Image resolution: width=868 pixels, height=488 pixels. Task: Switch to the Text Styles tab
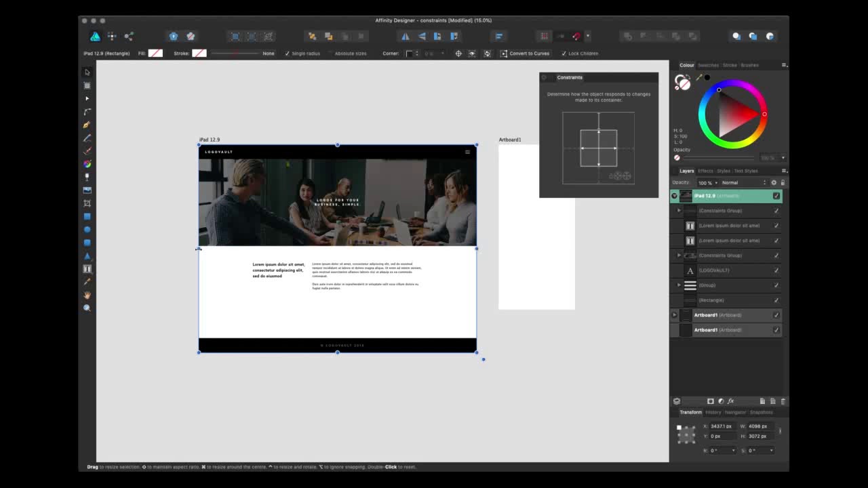(746, 171)
